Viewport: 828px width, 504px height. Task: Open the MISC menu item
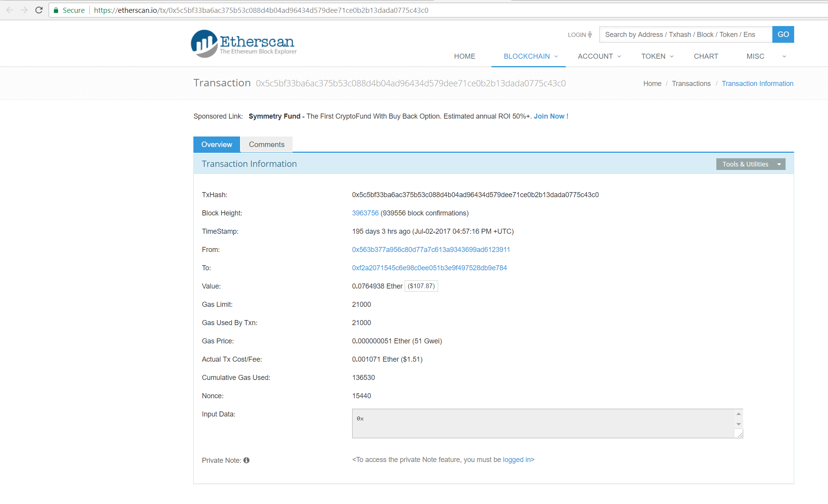[x=755, y=56]
